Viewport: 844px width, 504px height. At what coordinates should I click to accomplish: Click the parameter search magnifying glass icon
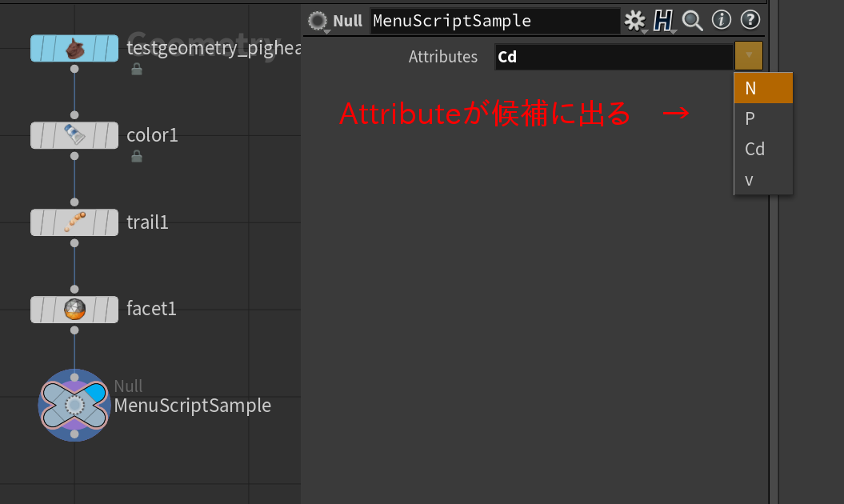click(691, 20)
